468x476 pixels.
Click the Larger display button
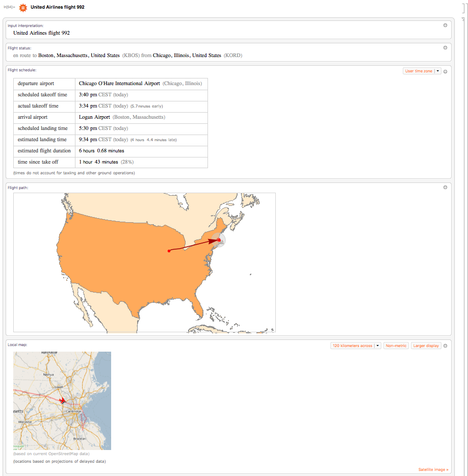click(x=426, y=346)
